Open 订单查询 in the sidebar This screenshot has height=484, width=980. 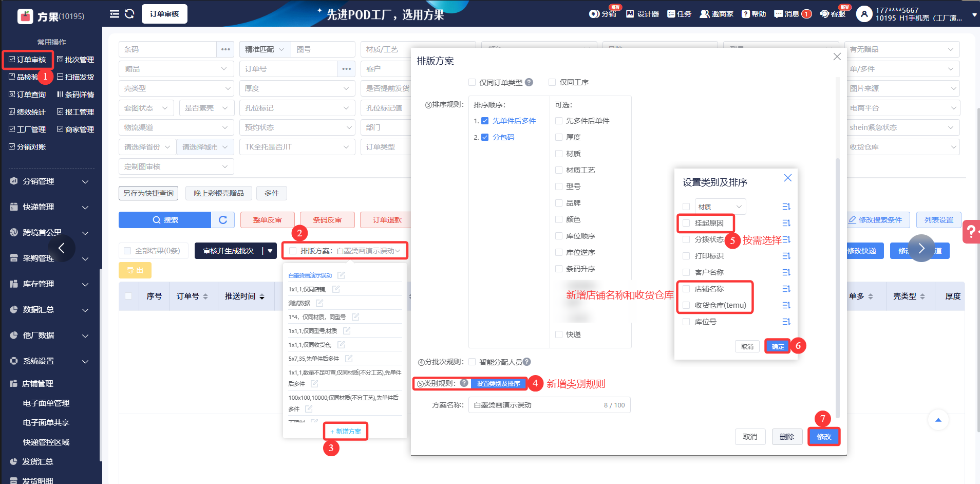pos(27,95)
